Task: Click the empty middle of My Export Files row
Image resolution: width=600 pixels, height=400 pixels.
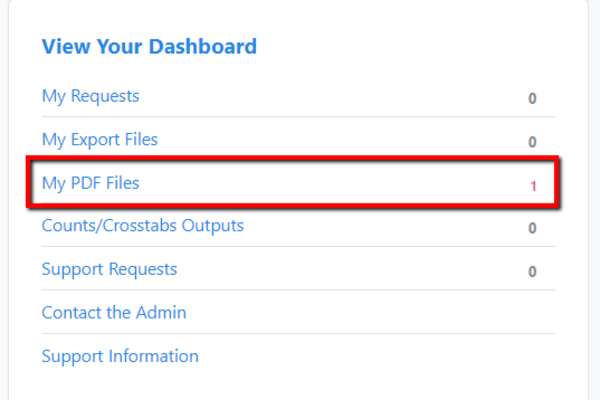Action: 341,140
